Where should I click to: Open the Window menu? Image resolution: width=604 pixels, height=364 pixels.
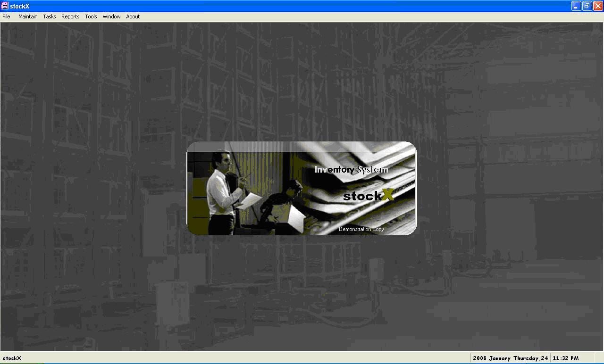(x=111, y=17)
